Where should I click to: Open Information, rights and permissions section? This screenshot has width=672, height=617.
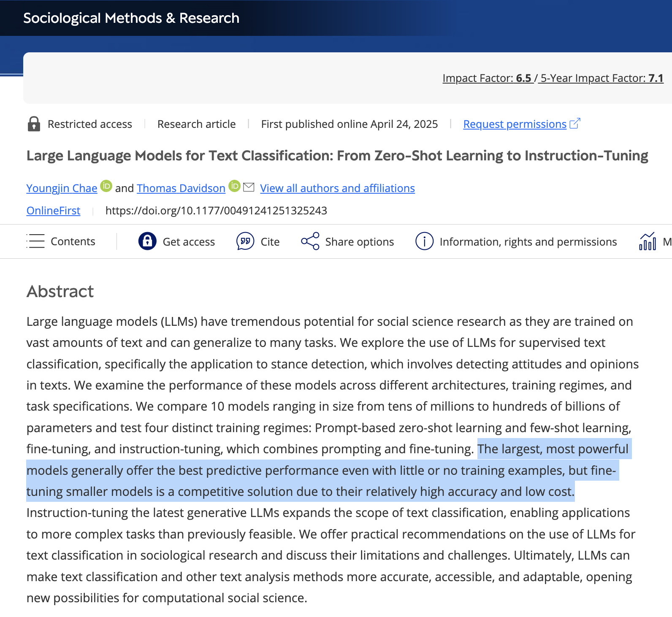coord(528,242)
